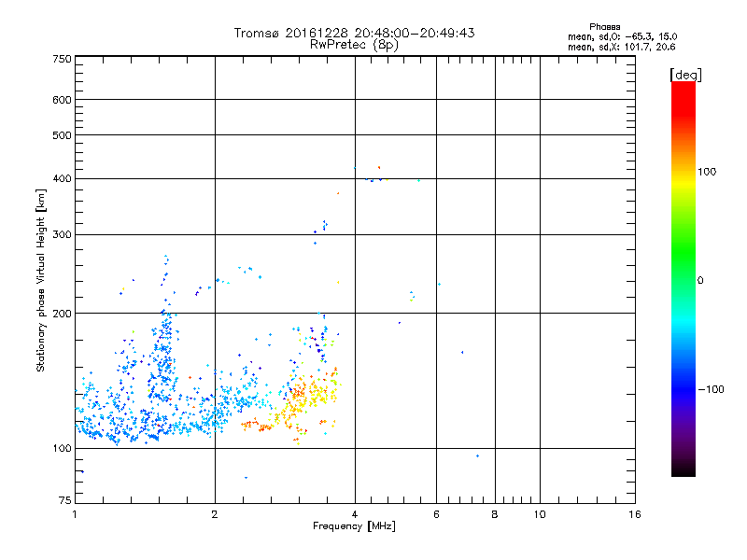Click the colorbar tick label '0'

(700, 281)
